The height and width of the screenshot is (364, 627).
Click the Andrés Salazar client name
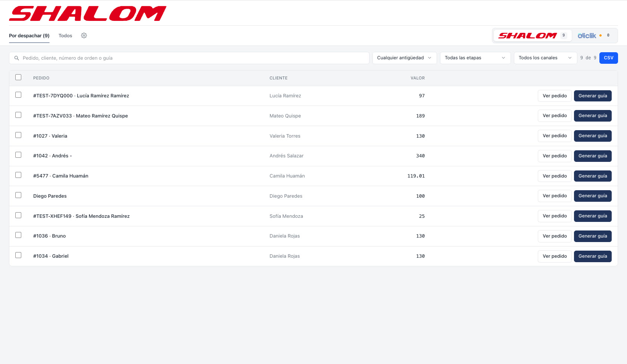[x=286, y=156]
